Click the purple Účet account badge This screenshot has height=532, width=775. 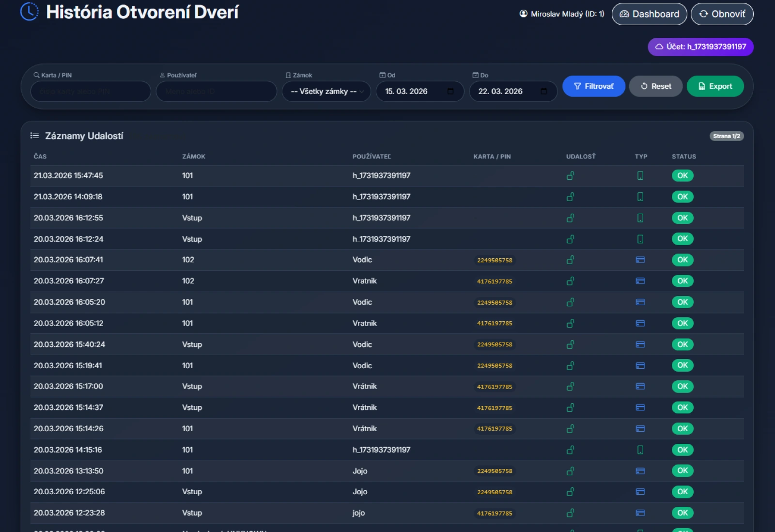(x=700, y=47)
